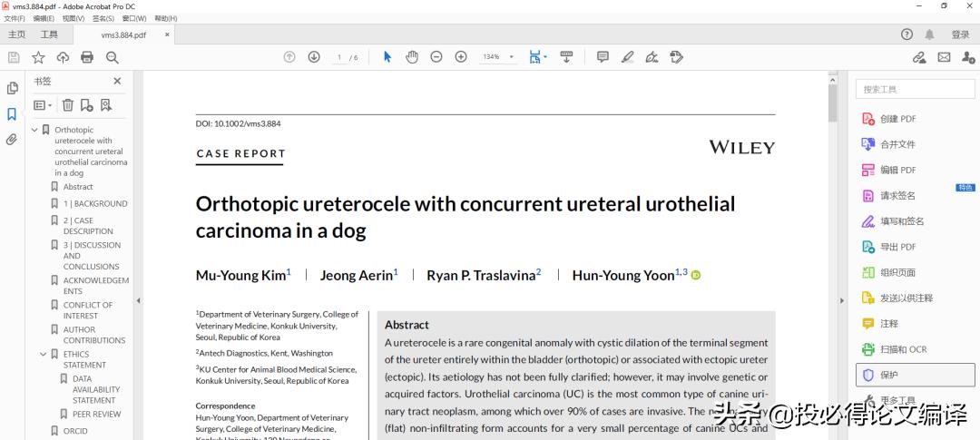Choose the selection arrow tool
Image resolution: width=980 pixels, height=440 pixels.
(x=387, y=57)
